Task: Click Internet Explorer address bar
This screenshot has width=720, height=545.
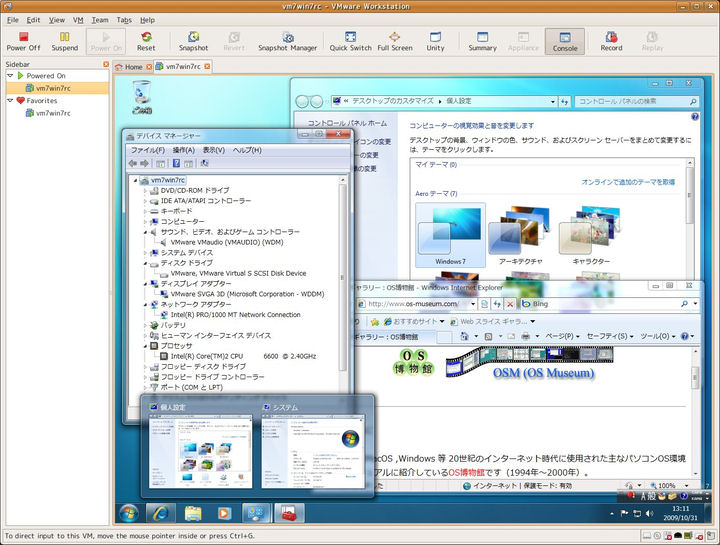Action: pyautogui.click(x=416, y=304)
